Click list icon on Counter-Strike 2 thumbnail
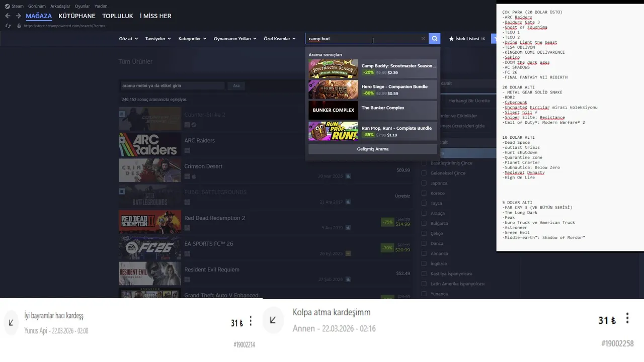The width and height of the screenshot is (644, 362). [x=122, y=114]
